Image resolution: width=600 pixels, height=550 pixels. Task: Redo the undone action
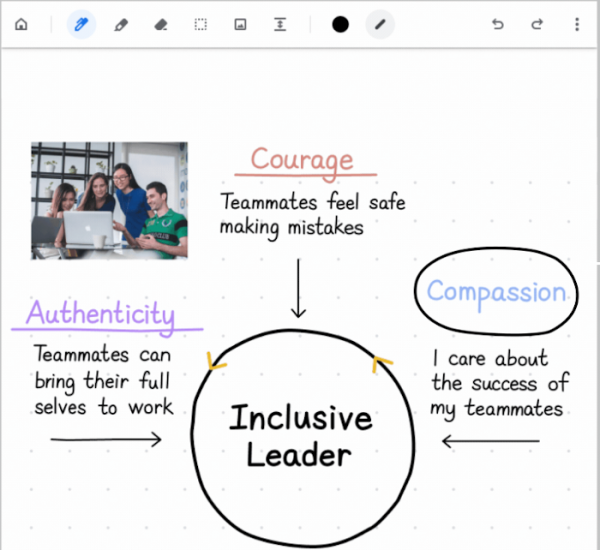(537, 25)
